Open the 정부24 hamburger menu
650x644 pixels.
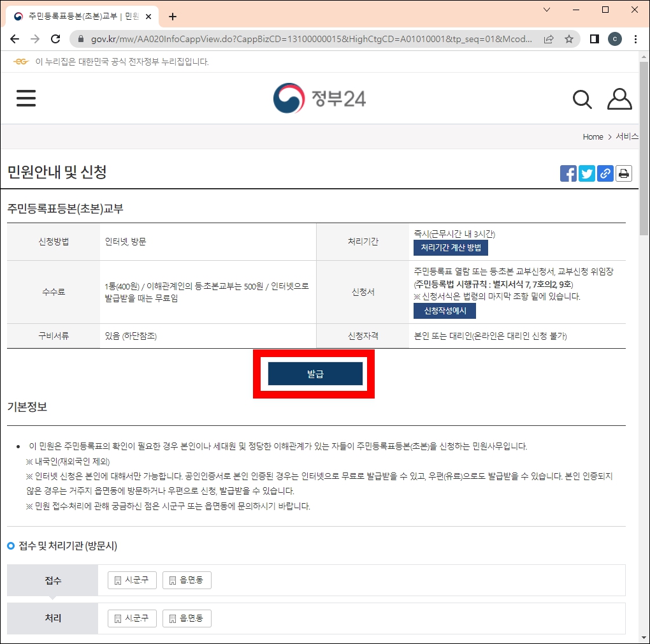coord(25,98)
